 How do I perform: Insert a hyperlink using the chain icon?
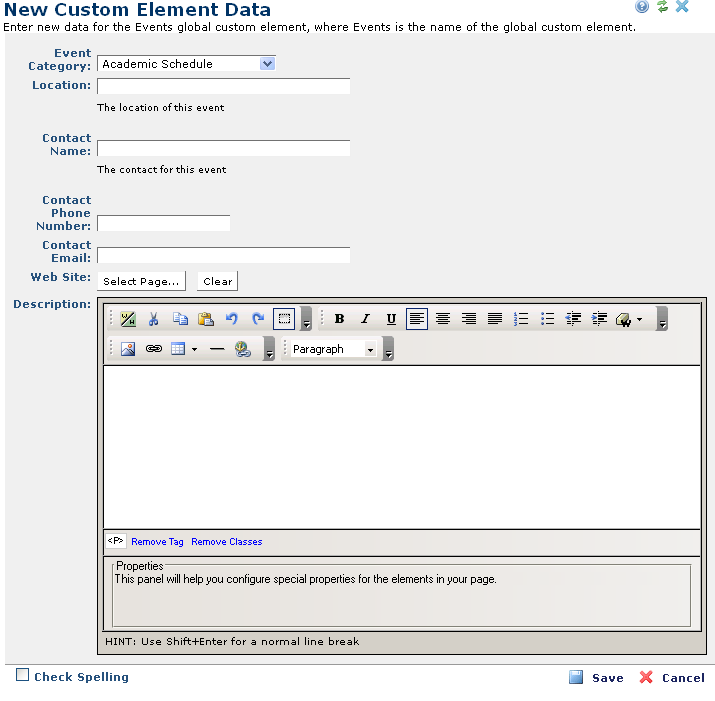click(x=154, y=349)
